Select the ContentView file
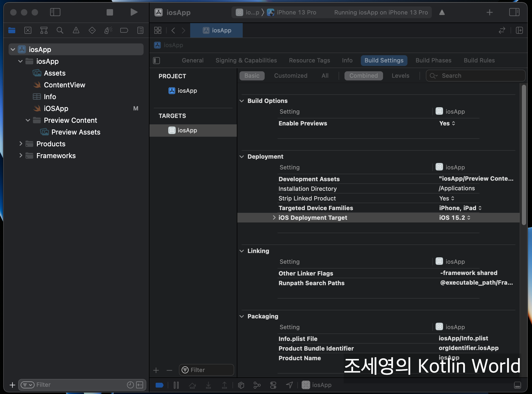This screenshot has height=394, width=532. [64, 85]
